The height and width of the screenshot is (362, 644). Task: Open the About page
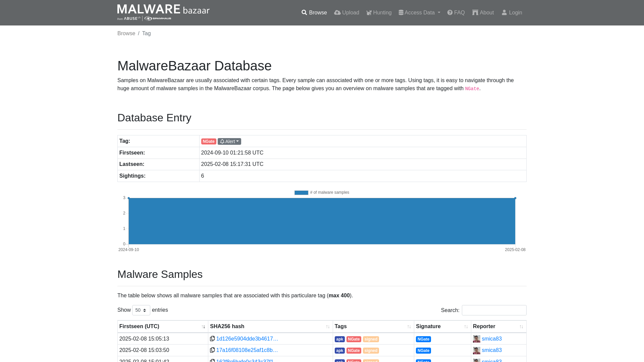coord(483,13)
